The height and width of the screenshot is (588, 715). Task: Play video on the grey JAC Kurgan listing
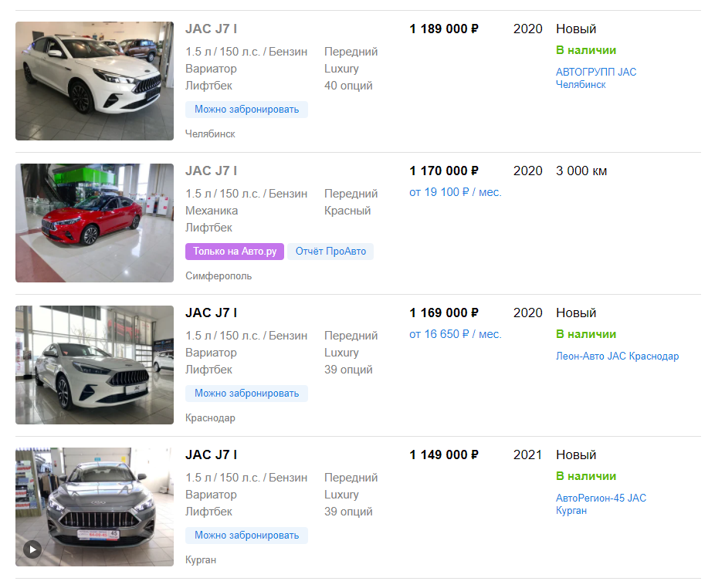coord(33,549)
